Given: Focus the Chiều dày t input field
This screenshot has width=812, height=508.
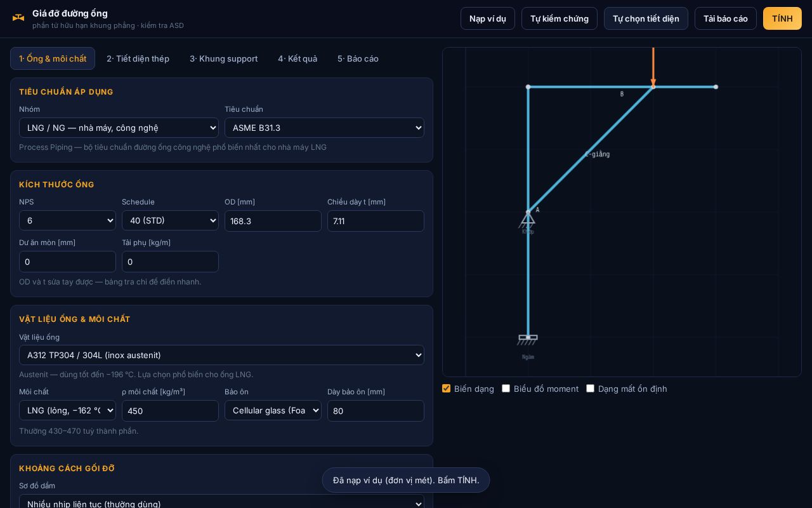Looking at the screenshot, I should click(376, 221).
